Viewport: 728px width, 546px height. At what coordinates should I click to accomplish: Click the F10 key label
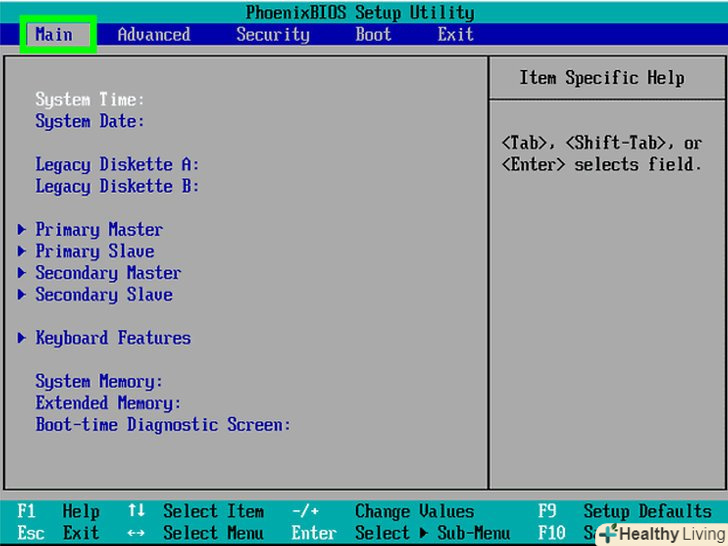pos(552,533)
